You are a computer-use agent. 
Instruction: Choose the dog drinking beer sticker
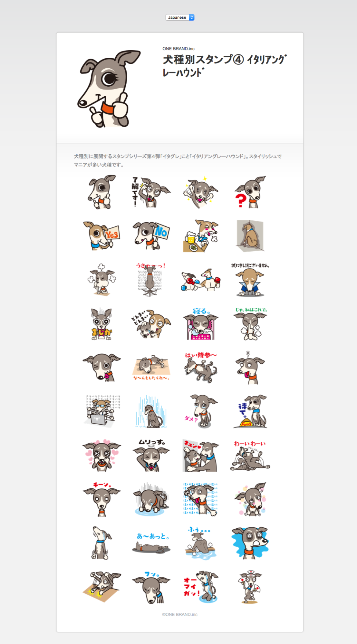[x=200, y=235]
